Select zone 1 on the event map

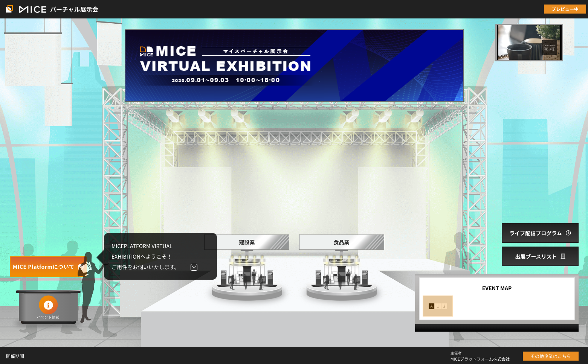[438, 306]
